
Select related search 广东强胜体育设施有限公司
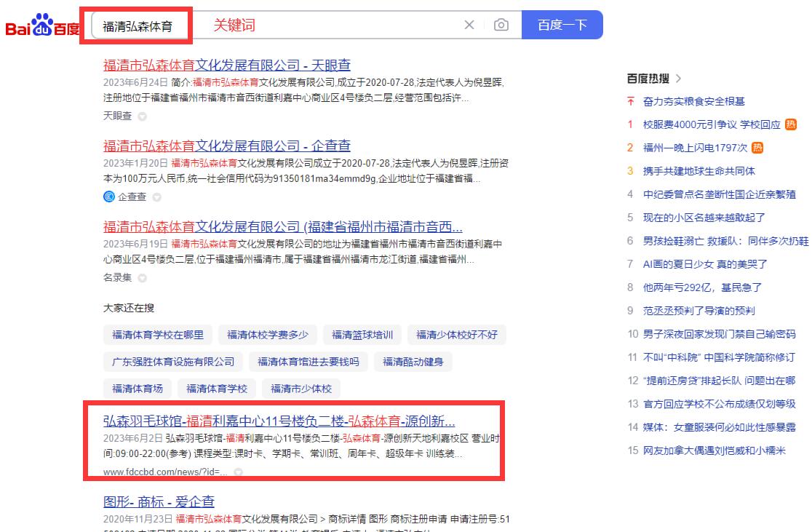[x=173, y=362]
